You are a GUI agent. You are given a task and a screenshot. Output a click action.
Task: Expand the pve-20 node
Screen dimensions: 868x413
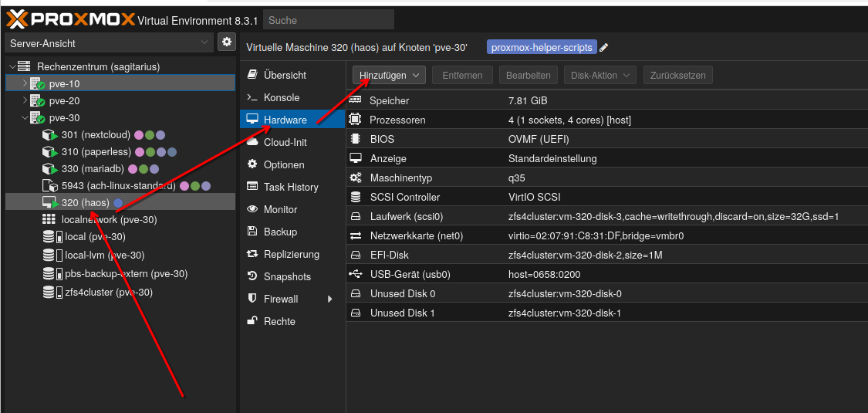click(x=25, y=101)
